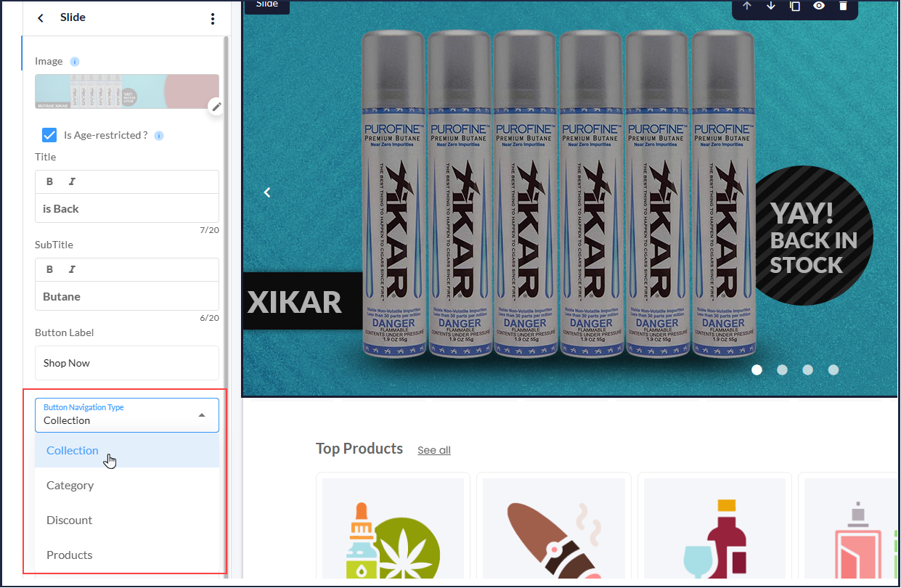Image resolution: width=901 pixels, height=588 pixels.
Task: Go back using the arrow beside Slide
Action: (x=41, y=18)
